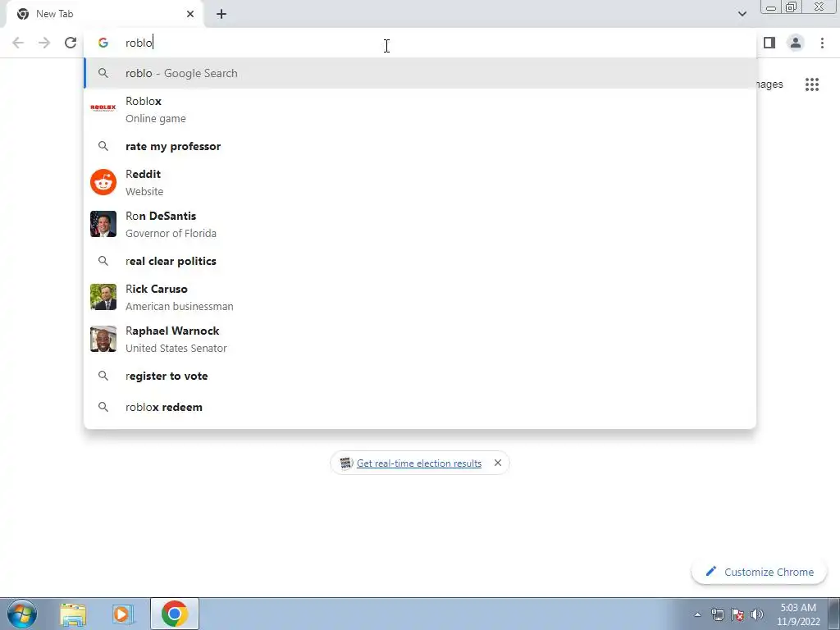840x630 pixels.
Task: Click the election ballot icon in promo
Action: pos(346,463)
